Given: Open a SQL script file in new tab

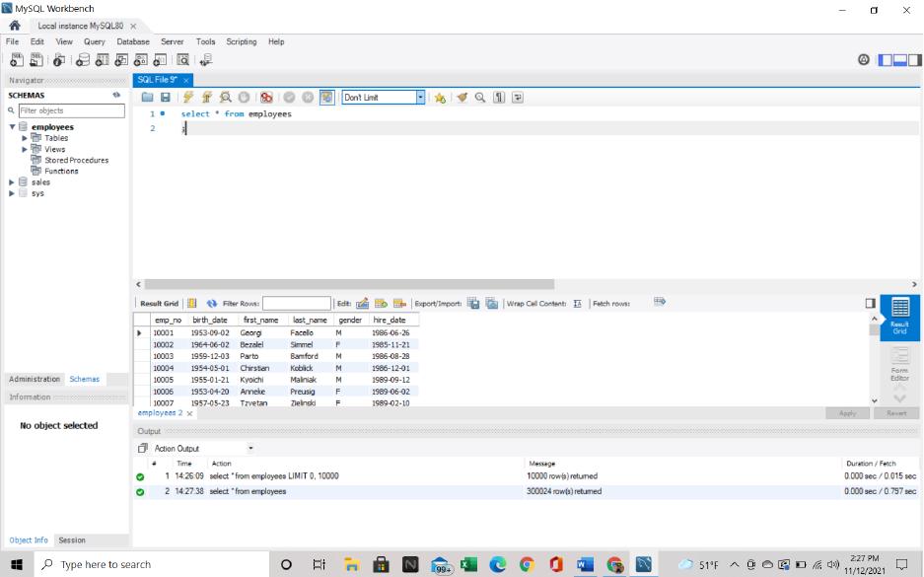Looking at the screenshot, I should point(36,59).
